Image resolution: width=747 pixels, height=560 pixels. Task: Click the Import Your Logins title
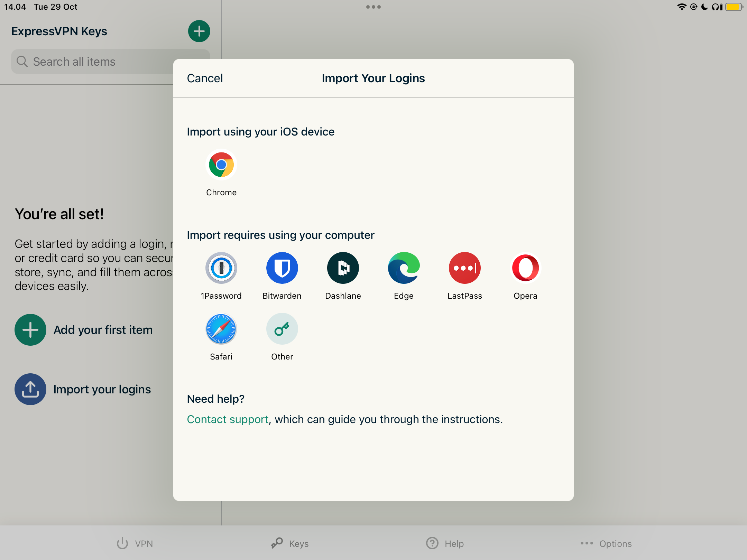(x=373, y=78)
